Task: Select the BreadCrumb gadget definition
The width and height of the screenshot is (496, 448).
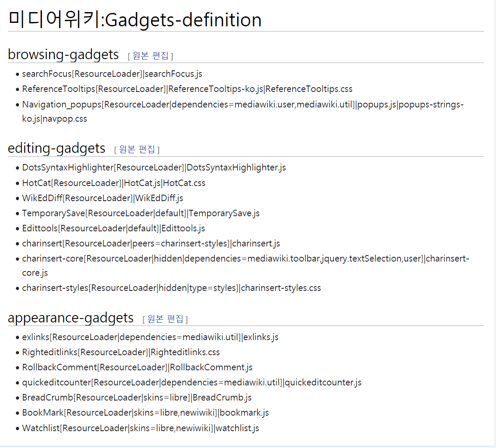Action: pos(136,397)
